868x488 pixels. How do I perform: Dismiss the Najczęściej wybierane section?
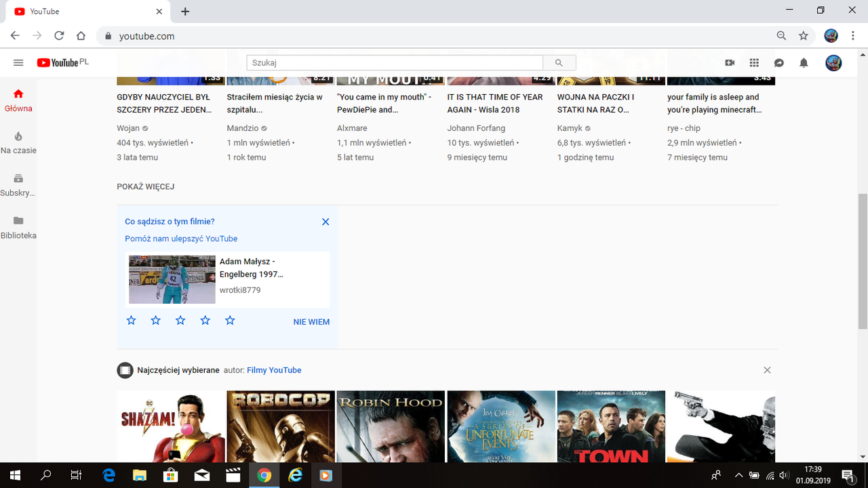[767, 370]
